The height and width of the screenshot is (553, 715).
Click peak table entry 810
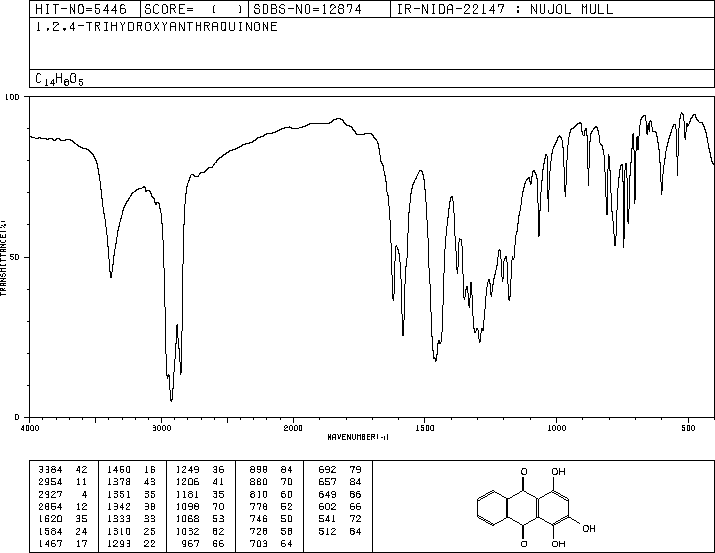pyautogui.click(x=259, y=494)
